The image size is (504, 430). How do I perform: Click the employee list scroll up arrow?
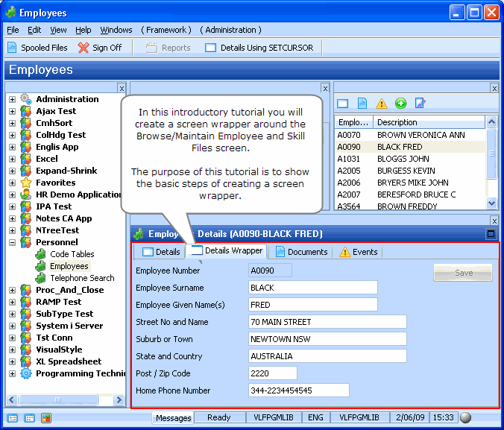click(491, 121)
